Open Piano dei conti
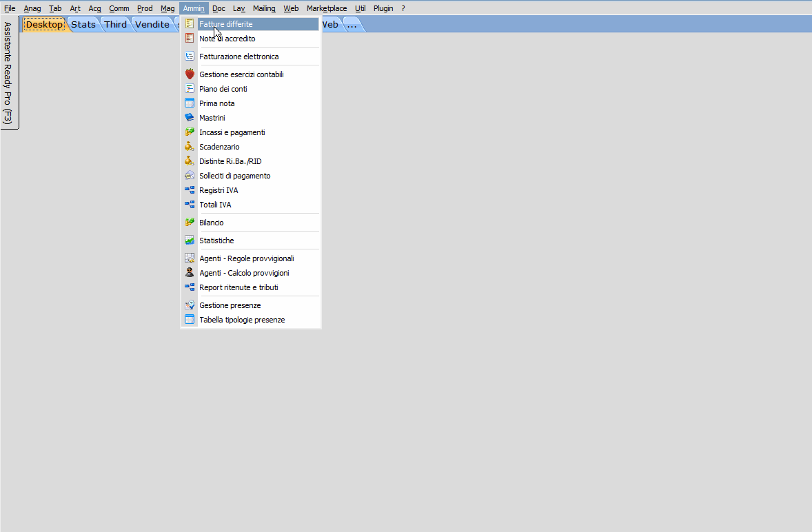812x532 pixels. click(251, 89)
